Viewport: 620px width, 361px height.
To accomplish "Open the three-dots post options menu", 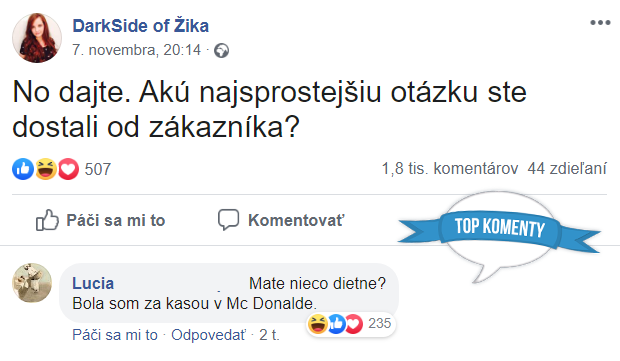I will tap(600, 23).
